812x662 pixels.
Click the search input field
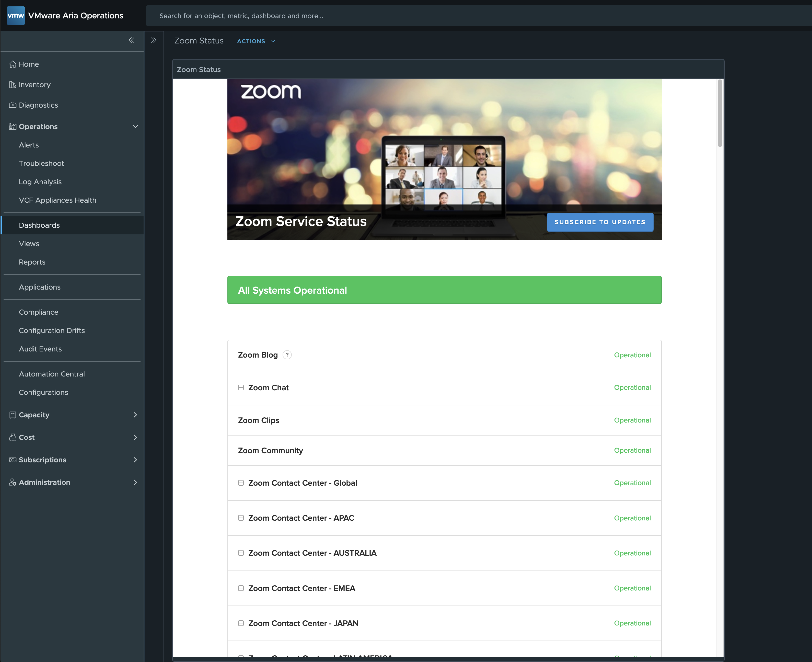[457, 16]
